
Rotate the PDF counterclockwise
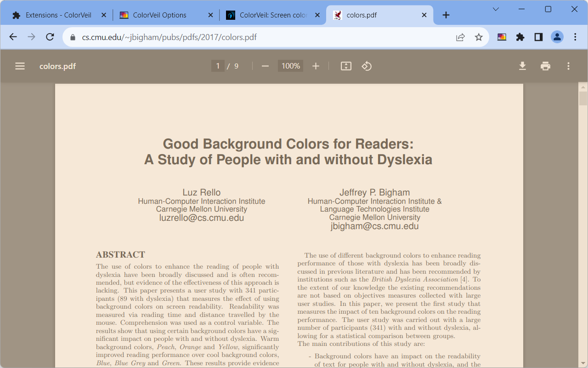367,66
